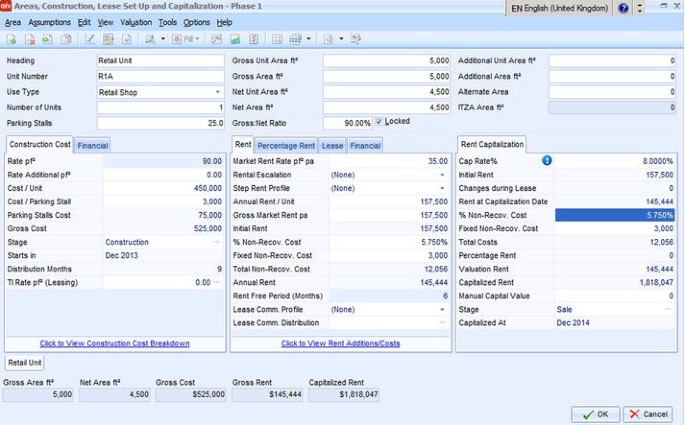Open the Construction Stage ellipsis button
Screen dimensions: 685x425
(x=216, y=241)
